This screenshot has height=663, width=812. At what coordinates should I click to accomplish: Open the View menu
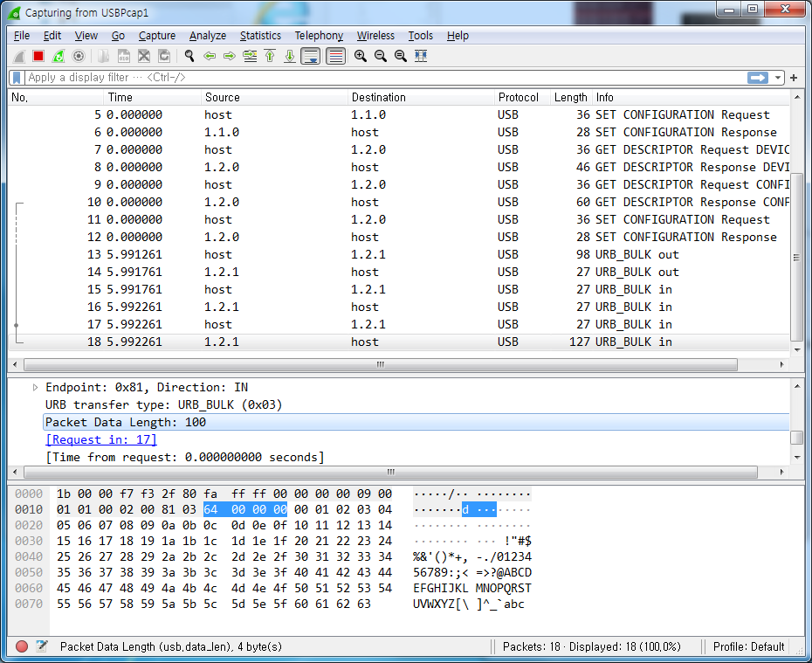86,36
